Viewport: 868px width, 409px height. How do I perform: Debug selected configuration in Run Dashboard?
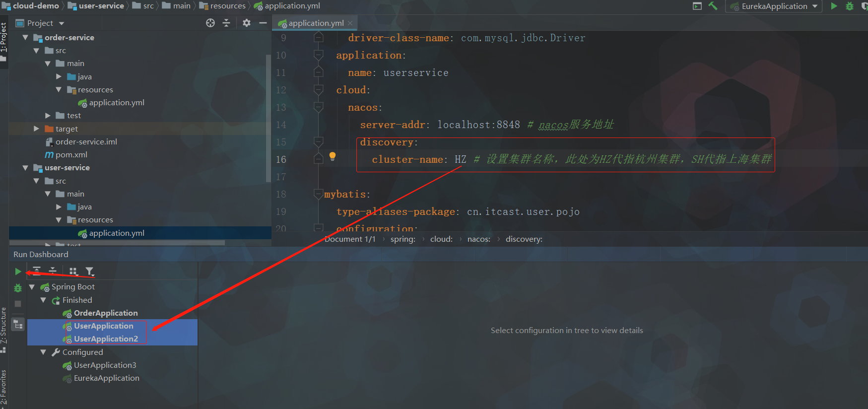(x=18, y=288)
